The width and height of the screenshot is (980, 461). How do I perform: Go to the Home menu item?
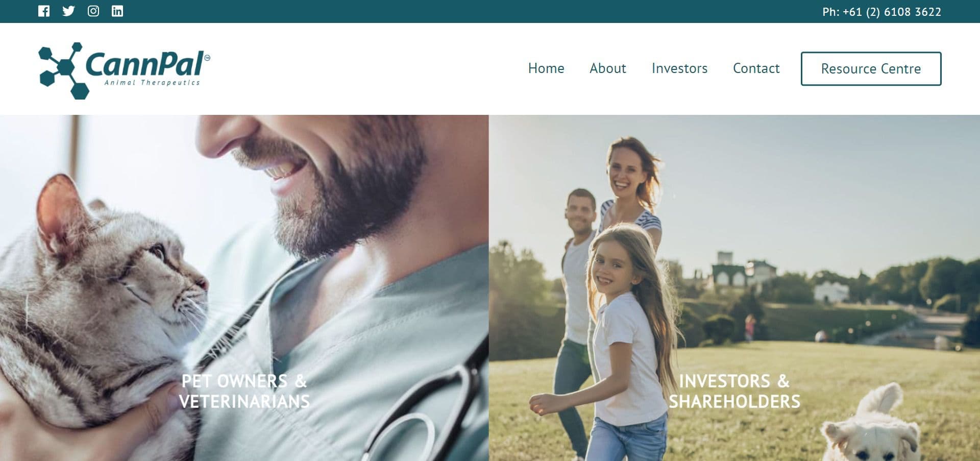(546, 68)
